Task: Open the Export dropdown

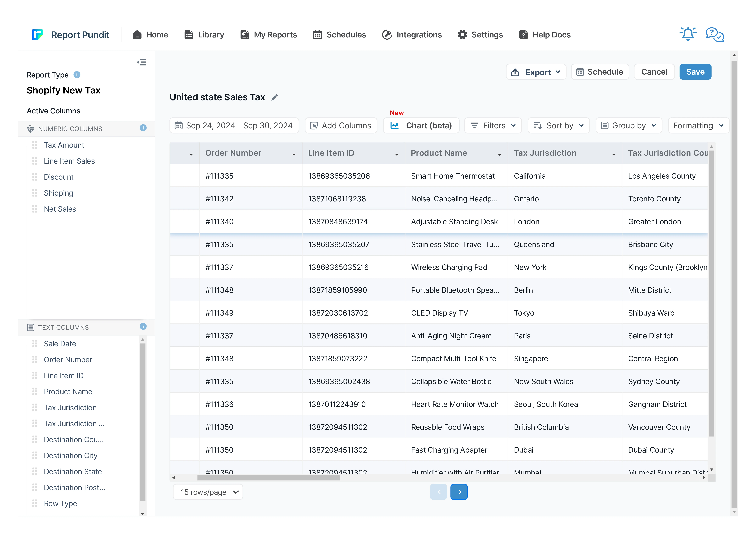Action: tap(536, 72)
